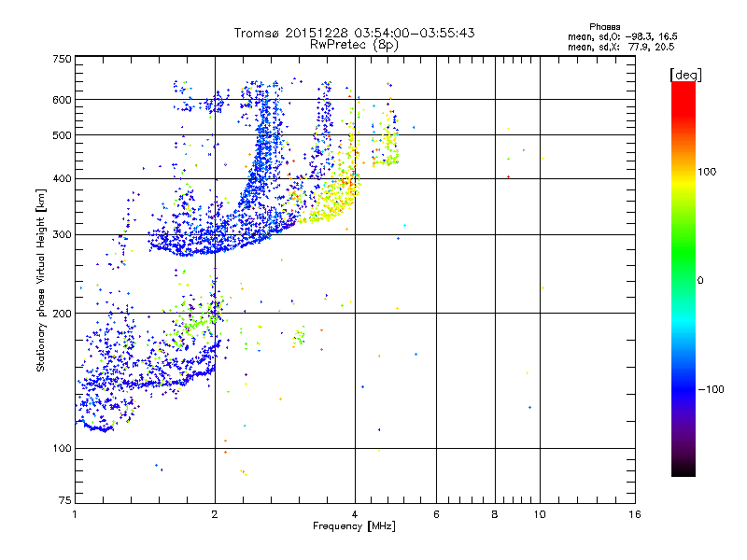Click the 8 label on the frequency axis
Viewport: 747px width, 560px height.
495,515
